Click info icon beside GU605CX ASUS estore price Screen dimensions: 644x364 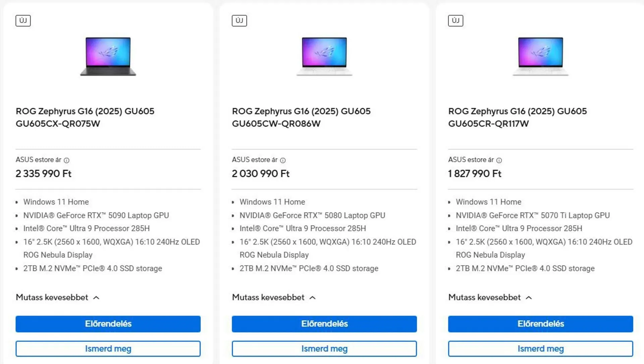[x=66, y=160]
